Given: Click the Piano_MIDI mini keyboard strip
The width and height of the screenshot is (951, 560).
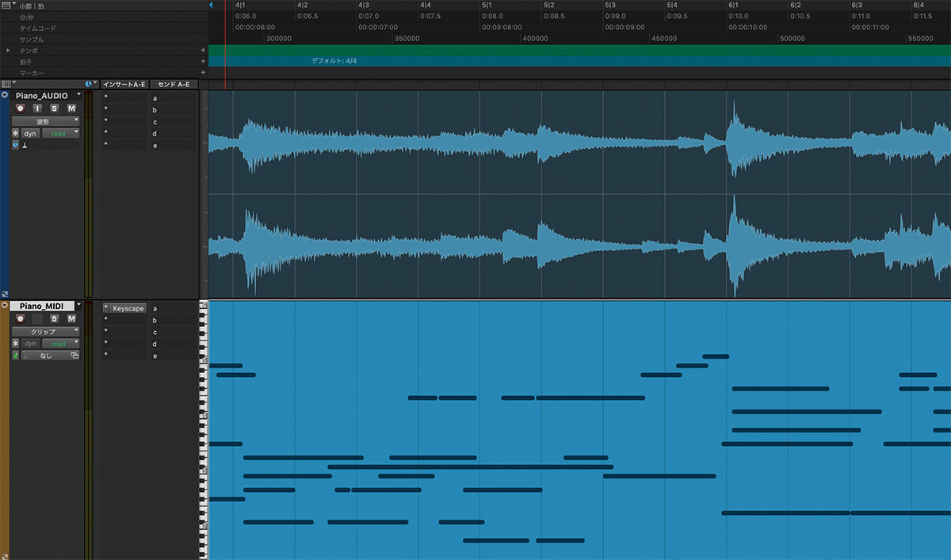Looking at the screenshot, I should pyautogui.click(x=204, y=430).
